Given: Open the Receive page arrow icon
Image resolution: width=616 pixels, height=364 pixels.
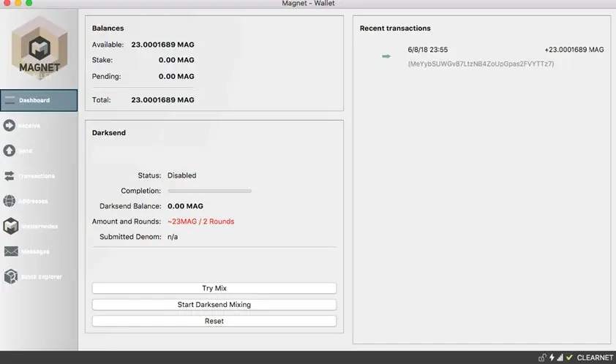Looking at the screenshot, I should tap(9, 125).
